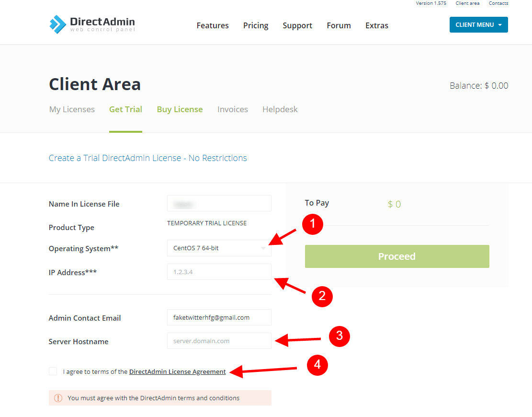Image resolution: width=532 pixels, height=417 pixels.
Task: Click the To Pay amount $ 0
Action: click(394, 204)
